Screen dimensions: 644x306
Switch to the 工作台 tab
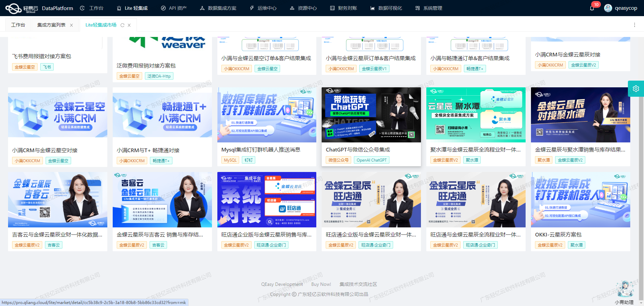pos(18,25)
